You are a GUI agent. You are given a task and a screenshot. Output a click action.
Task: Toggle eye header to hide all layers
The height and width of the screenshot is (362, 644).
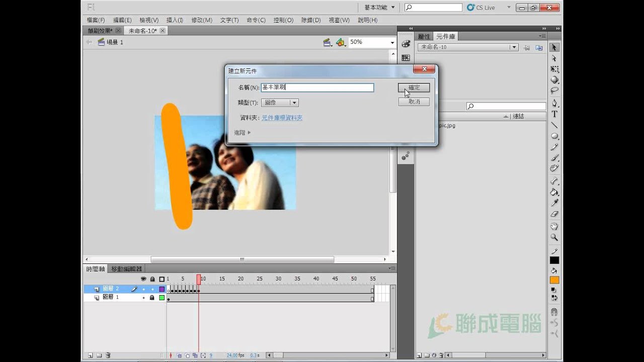click(143, 279)
